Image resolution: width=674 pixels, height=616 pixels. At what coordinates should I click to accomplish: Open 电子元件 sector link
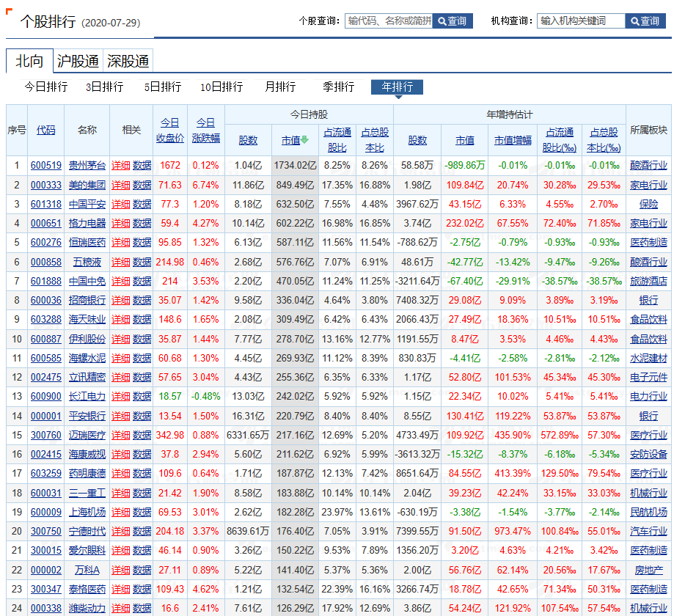click(x=648, y=378)
